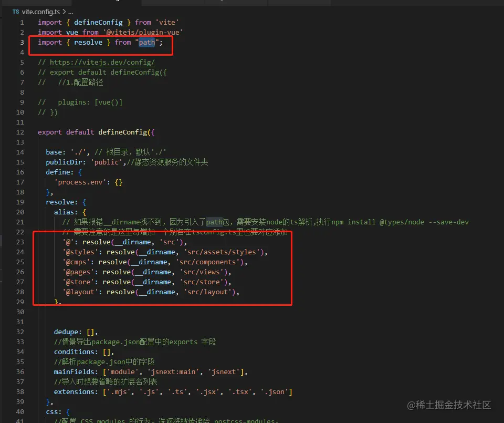This screenshot has width=504, height=423.
Task: Click the 'publicDir:' property
Action: [x=66, y=162]
